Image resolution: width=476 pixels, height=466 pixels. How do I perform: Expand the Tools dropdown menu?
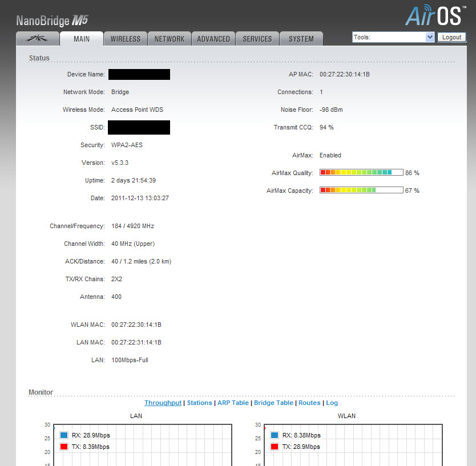coord(393,37)
